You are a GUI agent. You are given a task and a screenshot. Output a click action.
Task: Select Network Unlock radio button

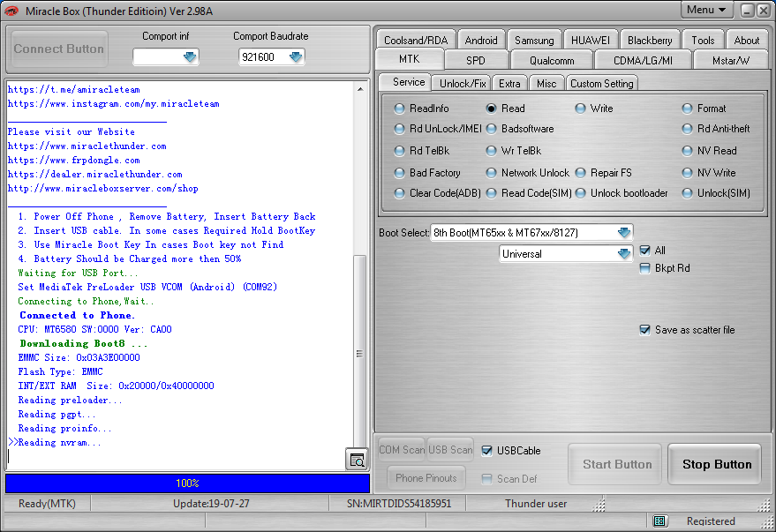pyautogui.click(x=528, y=173)
